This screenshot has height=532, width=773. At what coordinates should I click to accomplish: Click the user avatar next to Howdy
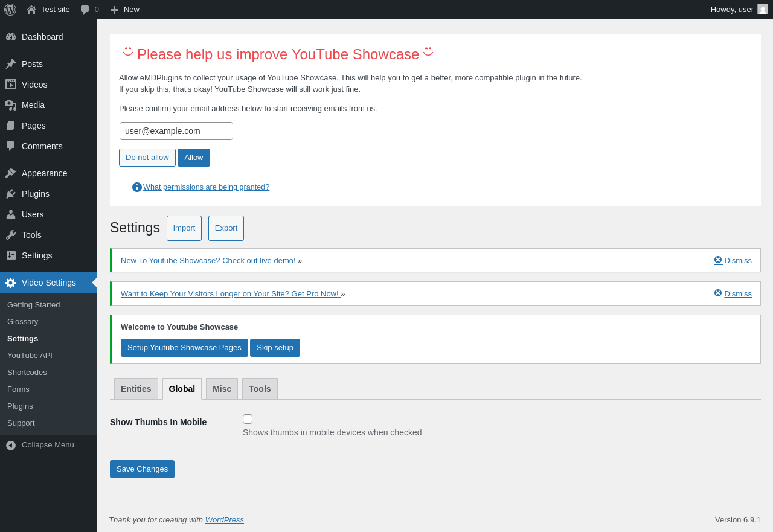point(763,9)
